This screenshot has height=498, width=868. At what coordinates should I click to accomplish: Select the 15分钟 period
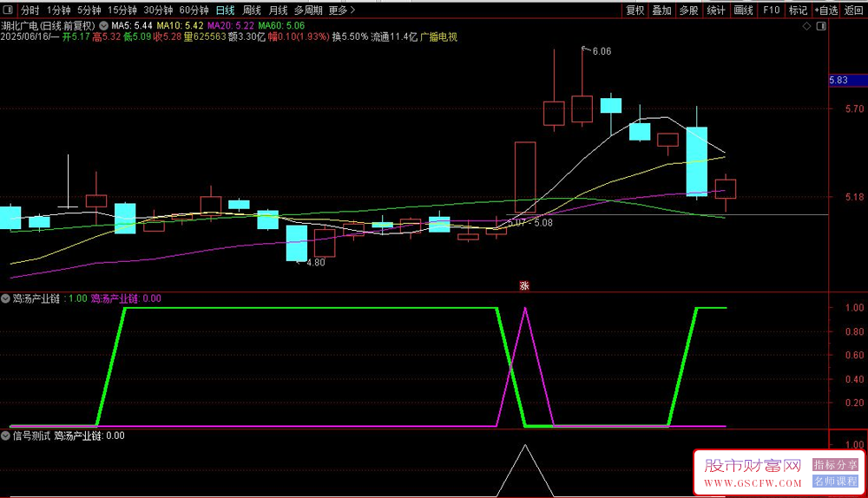122,10
